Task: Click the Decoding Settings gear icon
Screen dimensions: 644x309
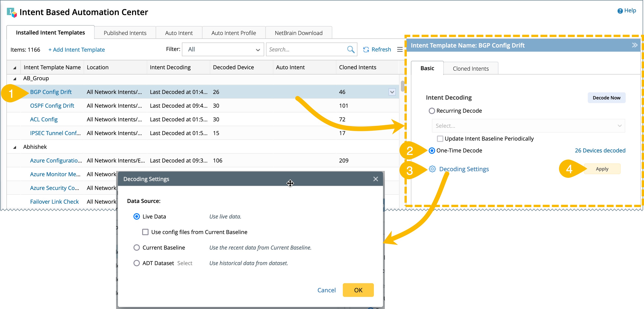Action: tap(432, 169)
